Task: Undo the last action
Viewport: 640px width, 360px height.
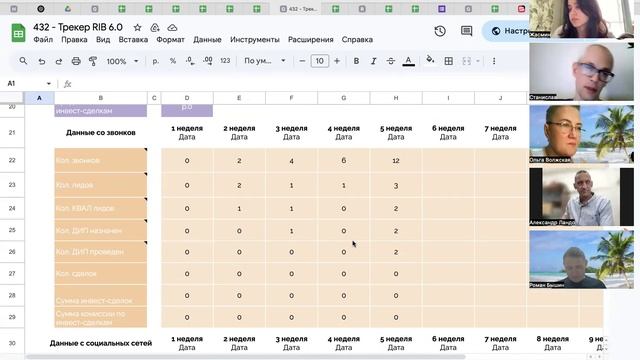Action: [x=42, y=61]
